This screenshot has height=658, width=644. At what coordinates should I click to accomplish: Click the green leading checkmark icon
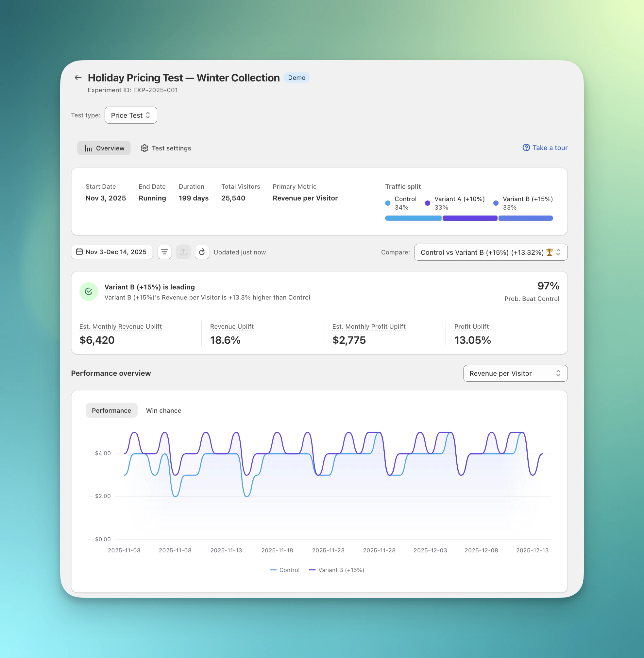89,292
